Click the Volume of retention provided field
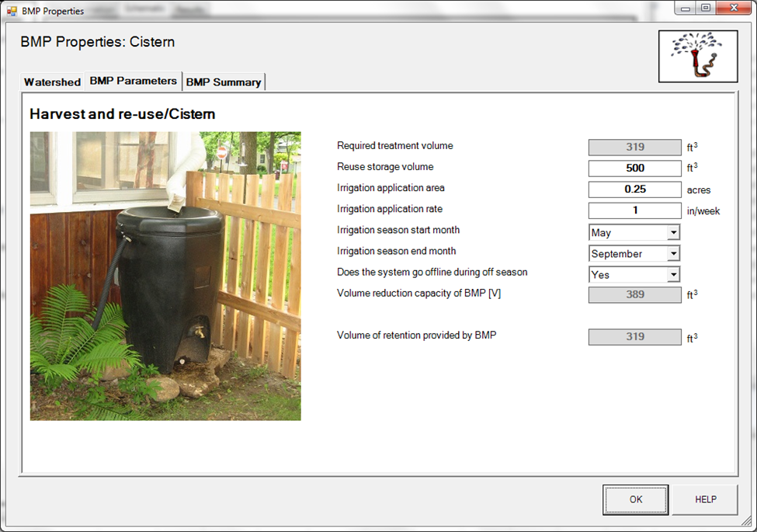Viewport: 757px width, 532px height. click(x=634, y=336)
